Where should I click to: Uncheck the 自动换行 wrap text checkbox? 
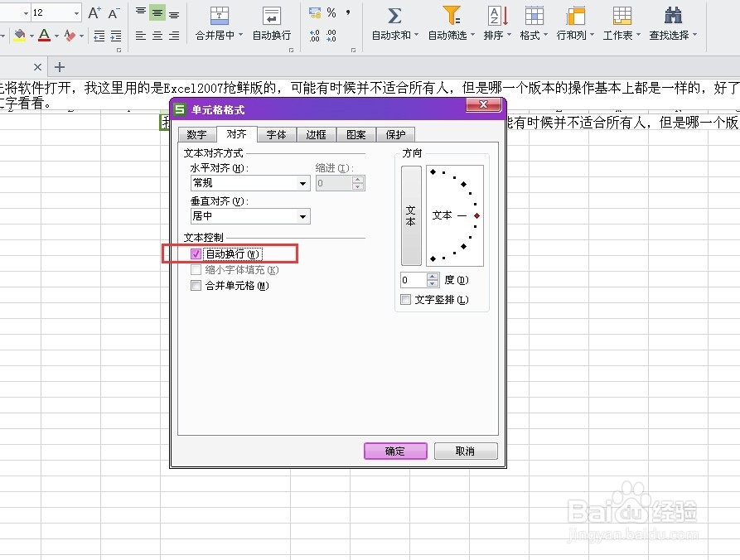195,253
